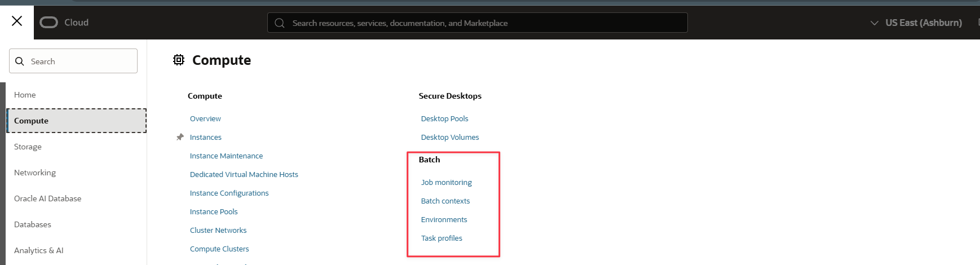Click the pin icon beside Instances

tap(180, 137)
